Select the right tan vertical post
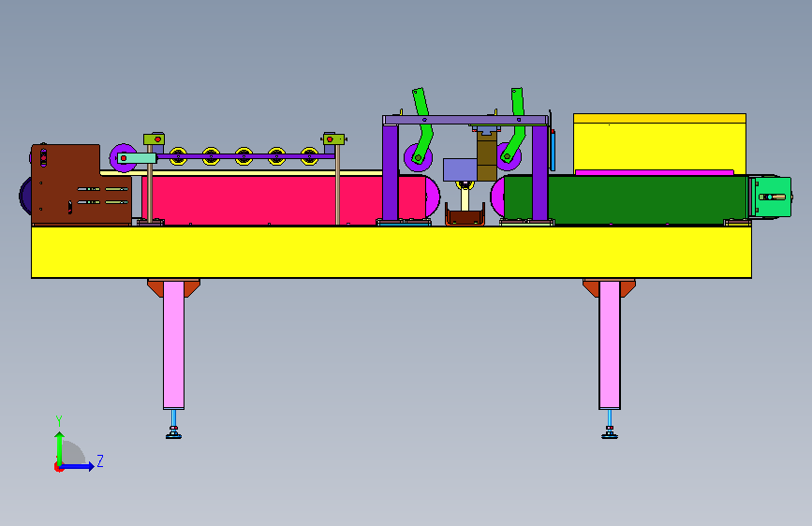812x526 pixels. tap(338, 184)
